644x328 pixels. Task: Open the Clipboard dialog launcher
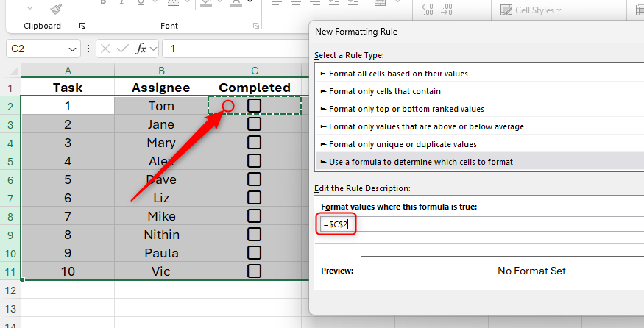(x=82, y=26)
